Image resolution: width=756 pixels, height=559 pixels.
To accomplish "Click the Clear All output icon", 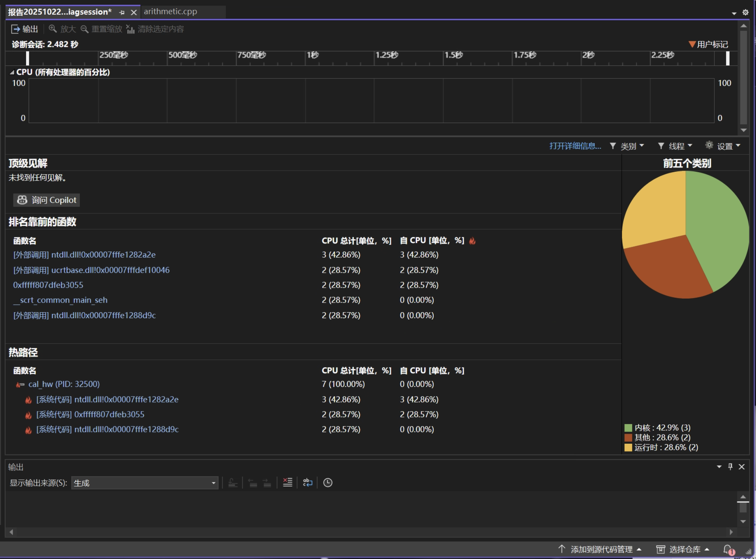I will (287, 482).
